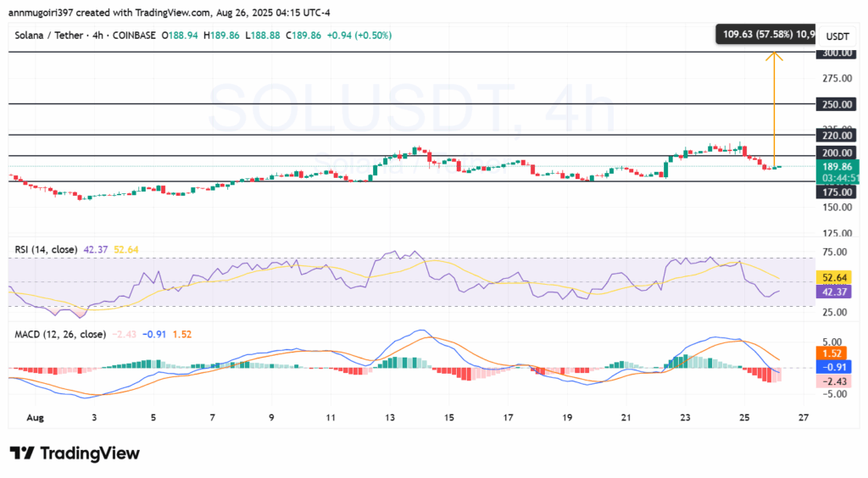Select the 4h interval label in the legend

pyautogui.click(x=98, y=36)
